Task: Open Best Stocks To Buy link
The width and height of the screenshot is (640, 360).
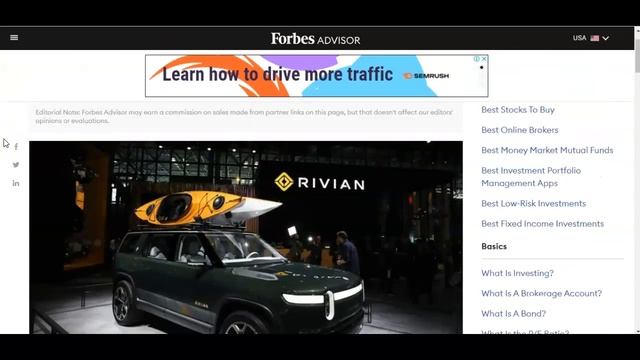Action: (x=518, y=110)
